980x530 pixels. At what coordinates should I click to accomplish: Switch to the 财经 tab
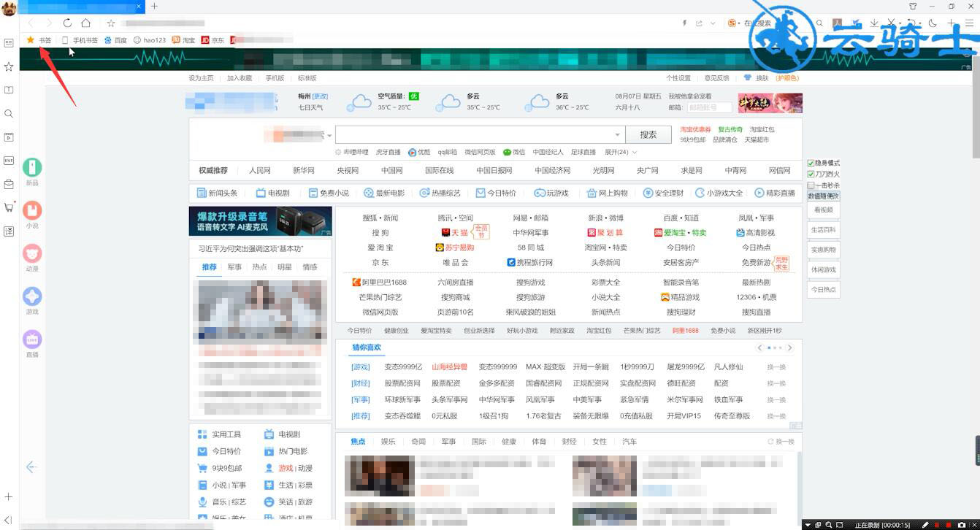pyautogui.click(x=569, y=442)
